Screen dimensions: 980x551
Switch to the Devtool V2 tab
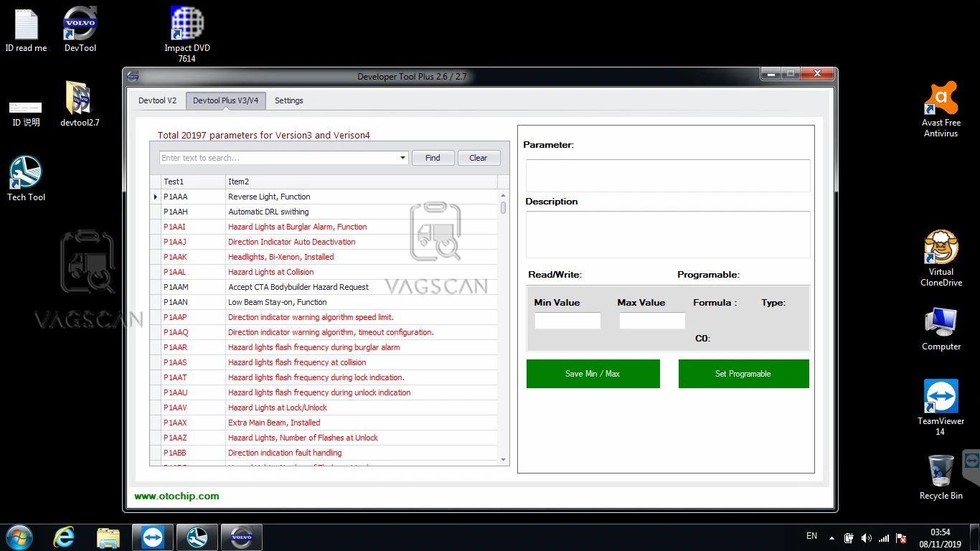[157, 100]
